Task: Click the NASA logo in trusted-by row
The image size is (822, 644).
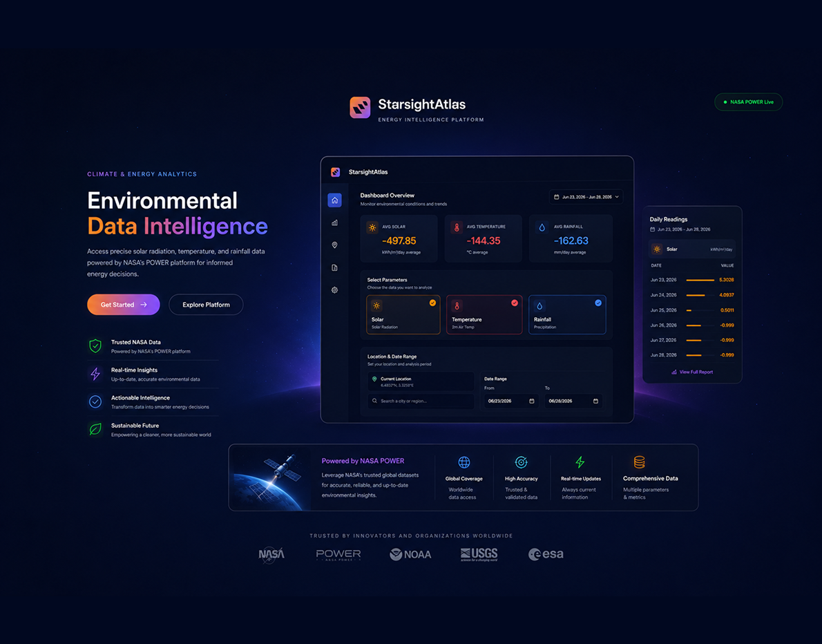Action: 271,555
